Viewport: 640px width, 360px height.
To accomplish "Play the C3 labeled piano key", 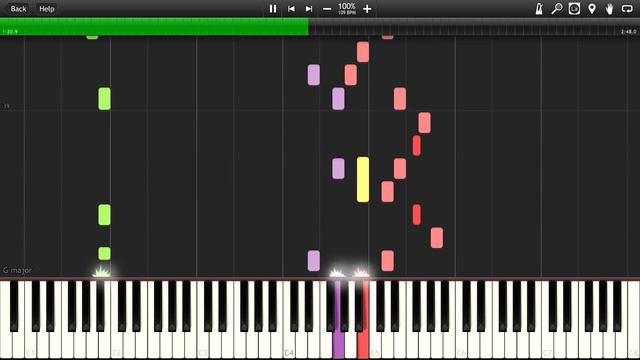I will tap(202, 345).
